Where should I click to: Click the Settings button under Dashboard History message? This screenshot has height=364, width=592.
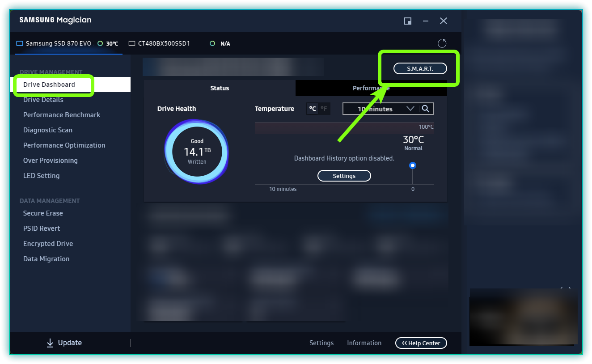tap(344, 176)
